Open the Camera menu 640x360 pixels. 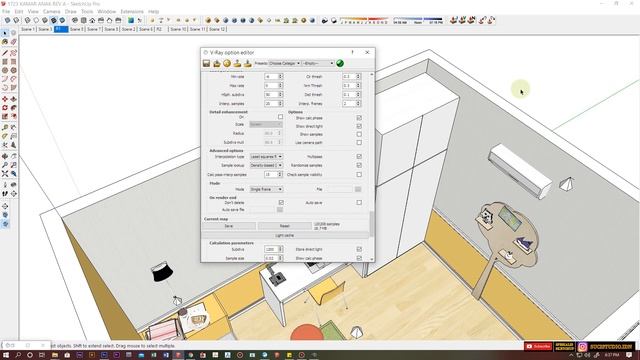pos(51,11)
